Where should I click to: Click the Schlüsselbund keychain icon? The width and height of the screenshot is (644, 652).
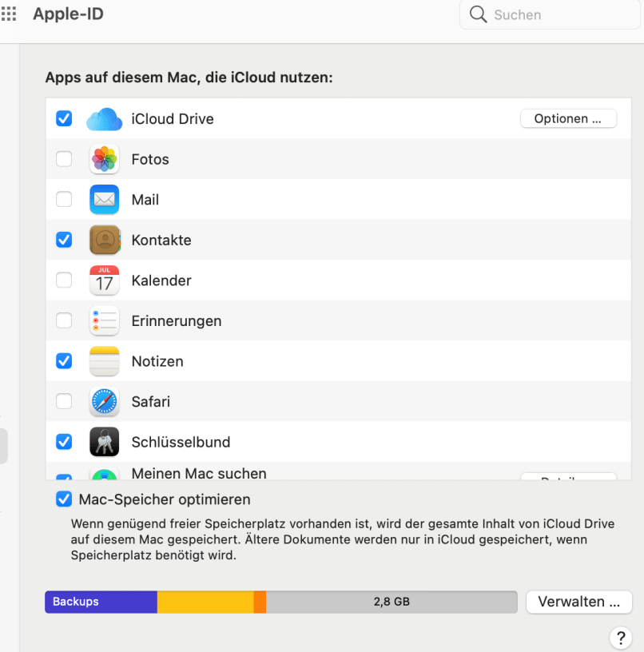coord(105,442)
